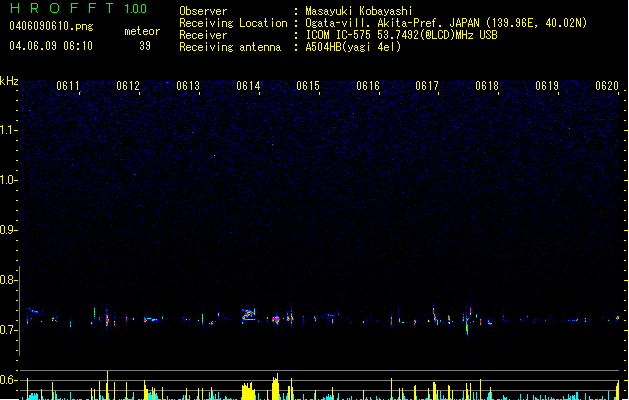Viewport: 629px width, 400px height.
Task: Click the 0613 time marker
Action: pos(188,86)
